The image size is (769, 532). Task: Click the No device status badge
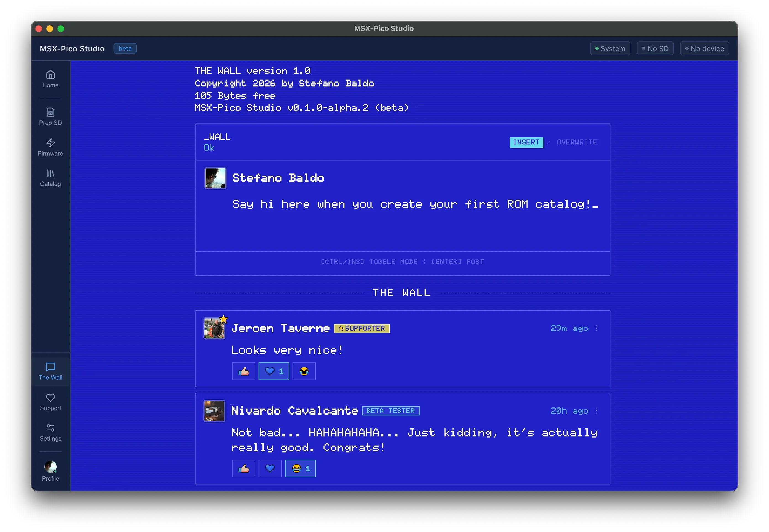pos(704,49)
